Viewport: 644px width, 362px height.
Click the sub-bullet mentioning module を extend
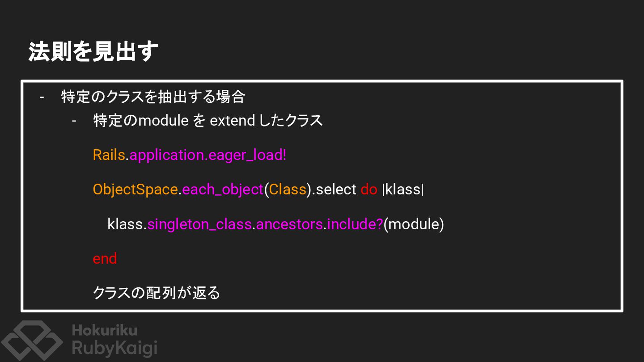click(x=208, y=120)
